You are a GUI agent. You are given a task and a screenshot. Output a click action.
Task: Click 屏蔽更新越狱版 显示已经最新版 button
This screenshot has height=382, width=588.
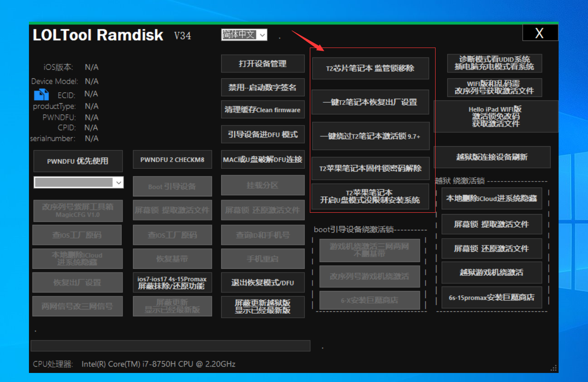263,307
